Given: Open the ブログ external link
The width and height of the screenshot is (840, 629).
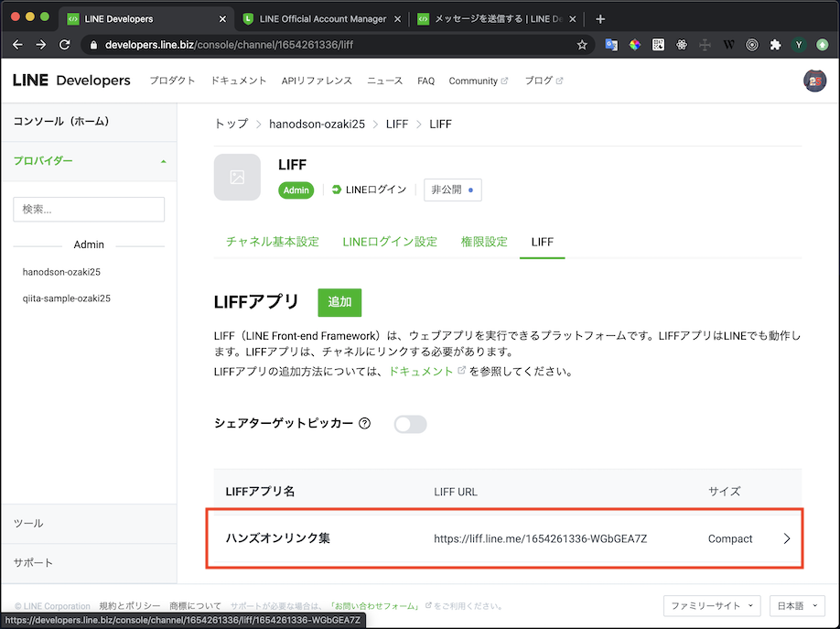Looking at the screenshot, I should point(544,81).
